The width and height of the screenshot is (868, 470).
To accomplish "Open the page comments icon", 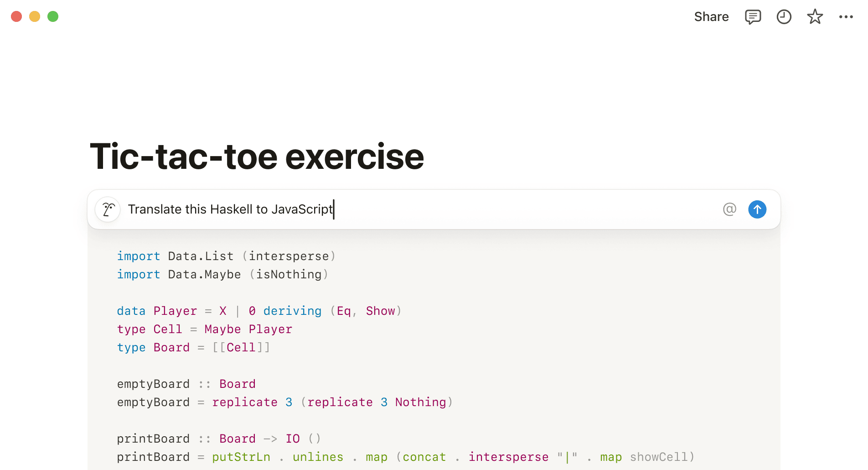I will 753,17.
